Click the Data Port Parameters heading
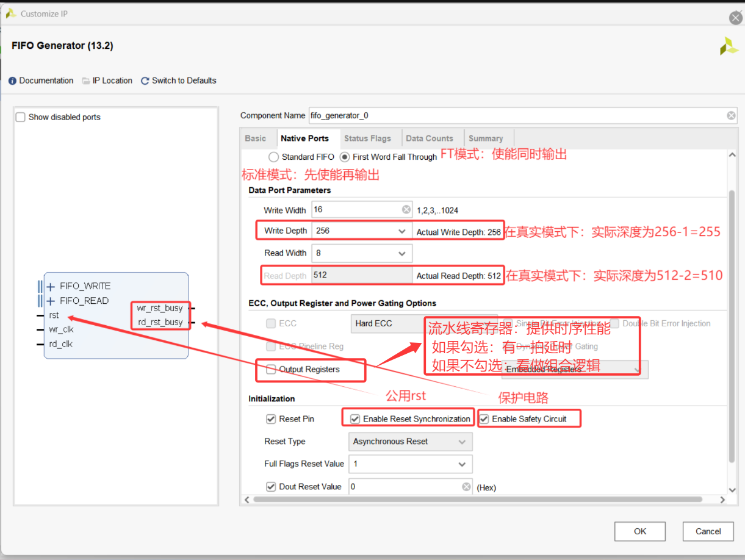Image resolution: width=745 pixels, height=560 pixels. (290, 190)
